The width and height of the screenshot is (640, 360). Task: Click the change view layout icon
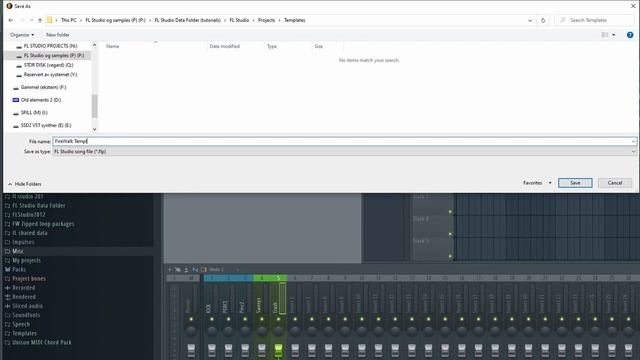(x=605, y=35)
